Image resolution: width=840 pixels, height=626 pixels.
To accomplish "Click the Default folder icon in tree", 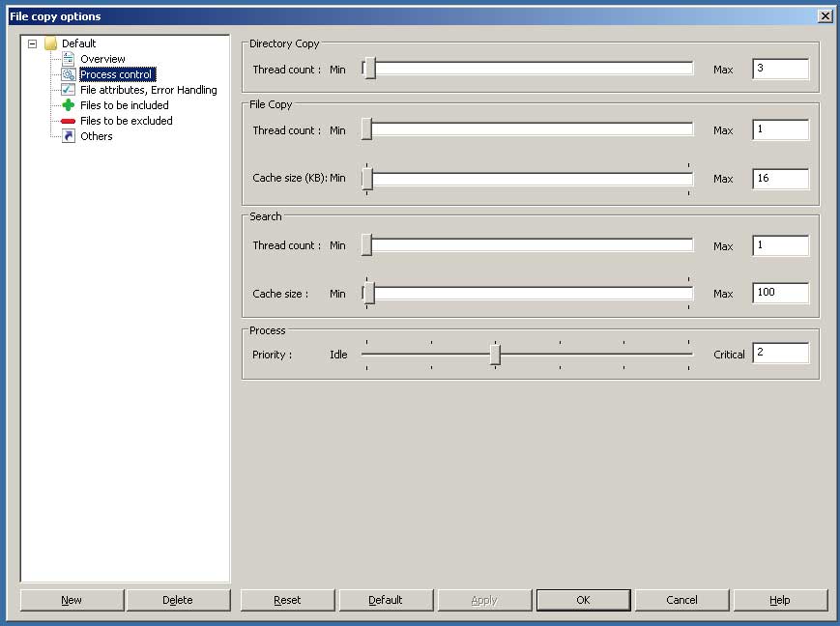I will [50, 43].
